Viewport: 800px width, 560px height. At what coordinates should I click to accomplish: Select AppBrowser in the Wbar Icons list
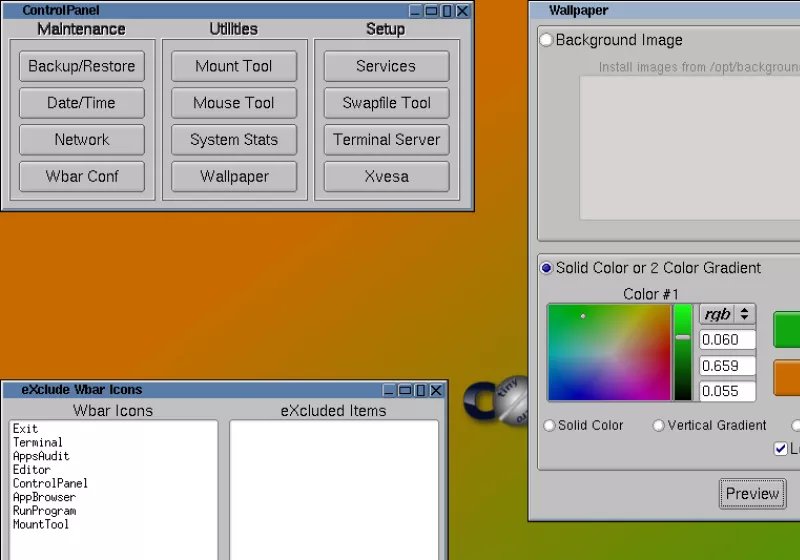click(44, 497)
